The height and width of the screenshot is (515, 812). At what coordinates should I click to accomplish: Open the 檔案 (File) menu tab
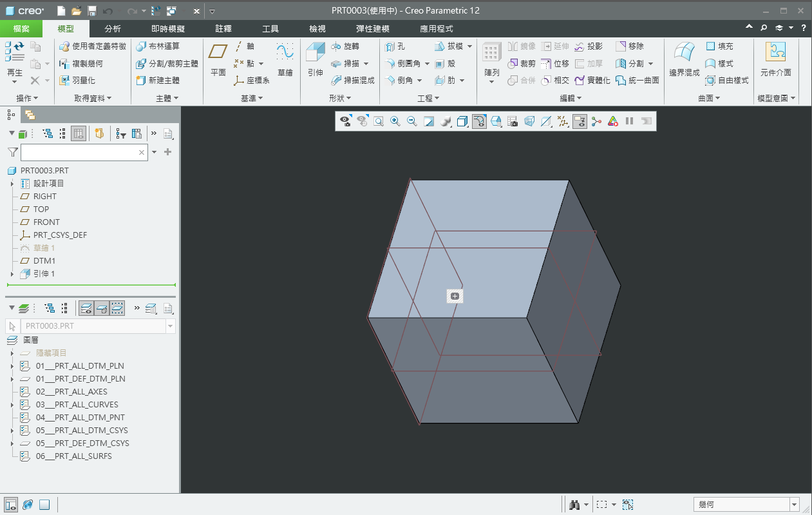pyautogui.click(x=21, y=29)
